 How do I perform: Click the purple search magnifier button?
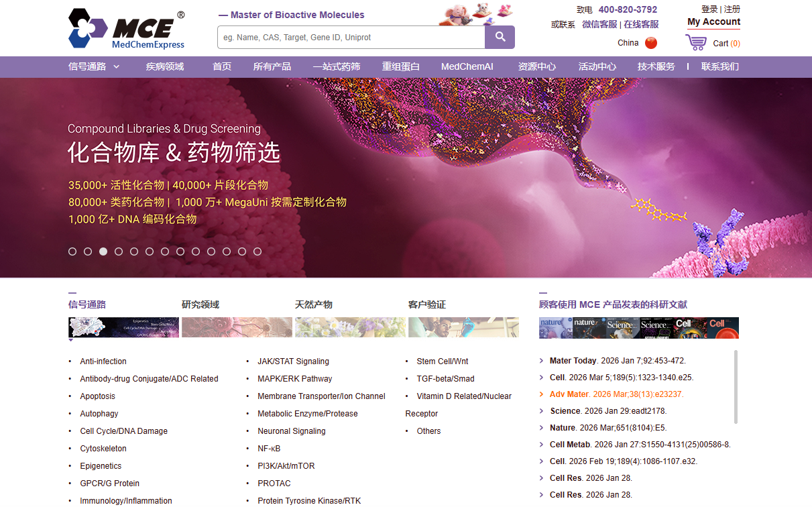pyautogui.click(x=500, y=38)
